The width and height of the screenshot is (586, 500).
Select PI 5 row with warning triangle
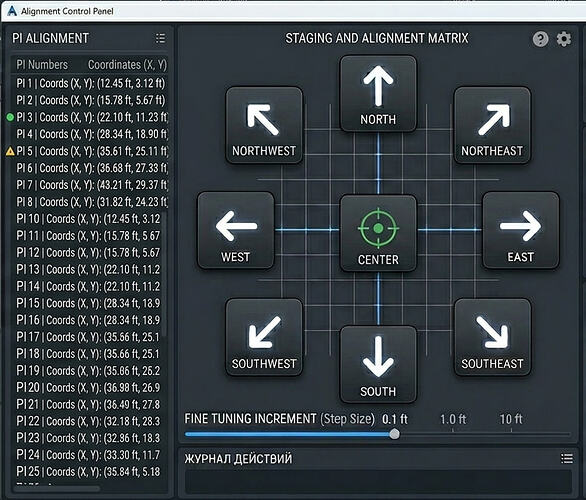pyautogui.click(x=87, y=151)
